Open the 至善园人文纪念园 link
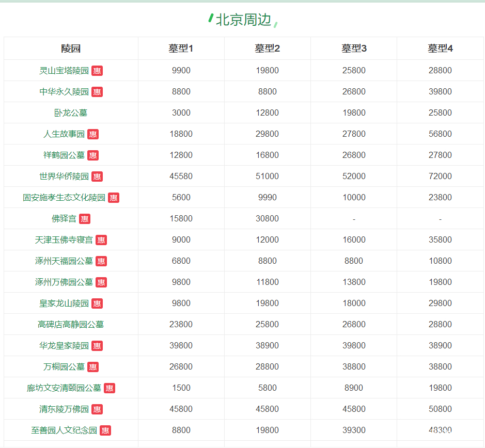The image size is (485, 448). 64,430
